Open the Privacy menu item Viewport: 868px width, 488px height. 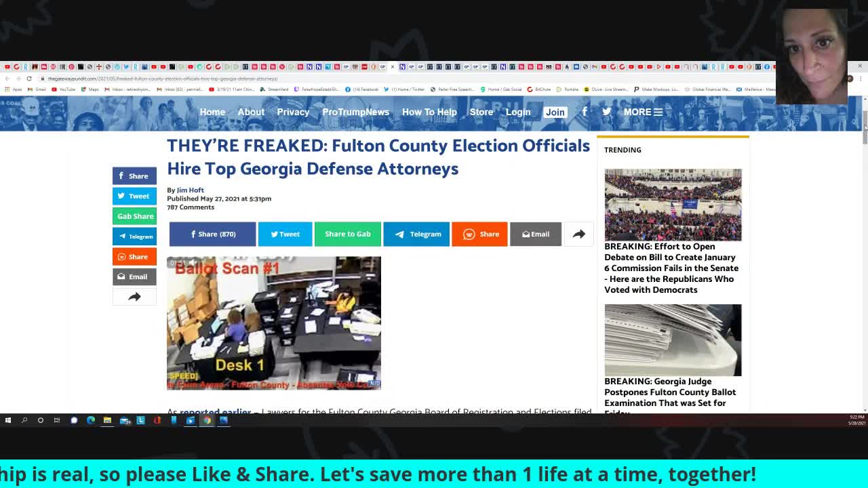[293, 112]
